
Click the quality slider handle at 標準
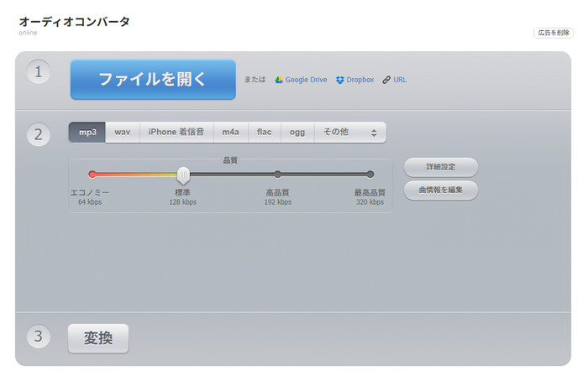pos(183,175)
